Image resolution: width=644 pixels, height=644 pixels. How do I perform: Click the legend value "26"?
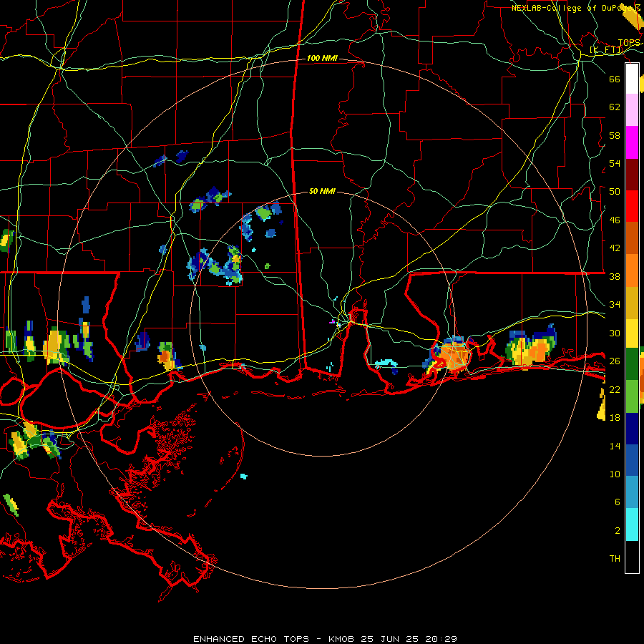pos(615,361)
